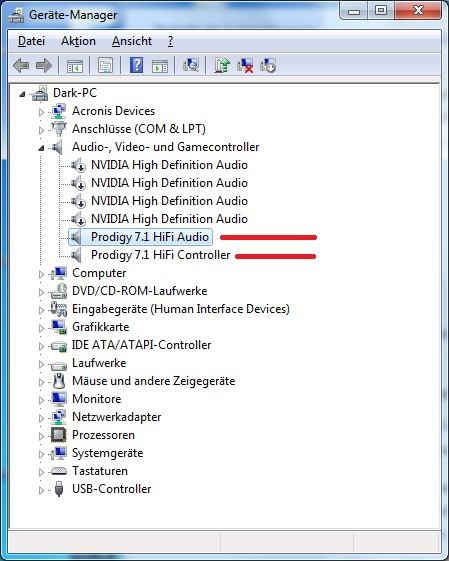
Task: Select the Laufwerke label
Action: [99, 363]
